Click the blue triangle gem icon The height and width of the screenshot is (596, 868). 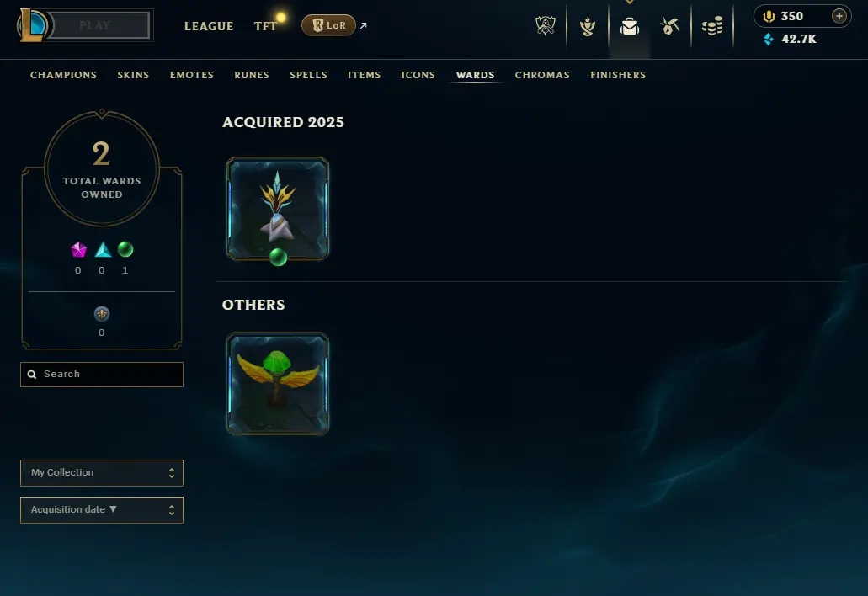103,249
